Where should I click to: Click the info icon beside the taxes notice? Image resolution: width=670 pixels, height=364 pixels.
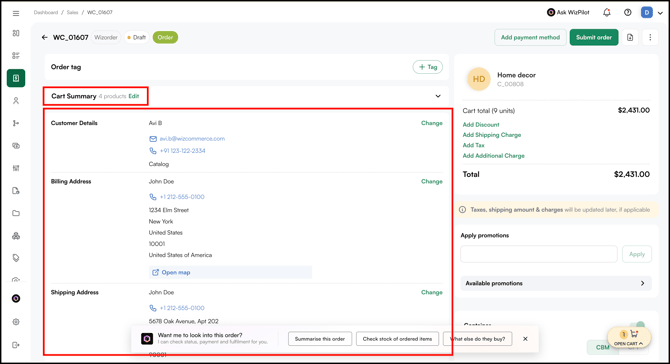[x=462, y=210]
